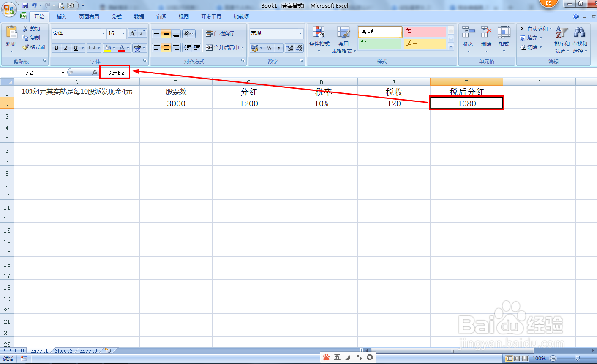Apply 差 (Bad) cell style

(x=425, y=32)
